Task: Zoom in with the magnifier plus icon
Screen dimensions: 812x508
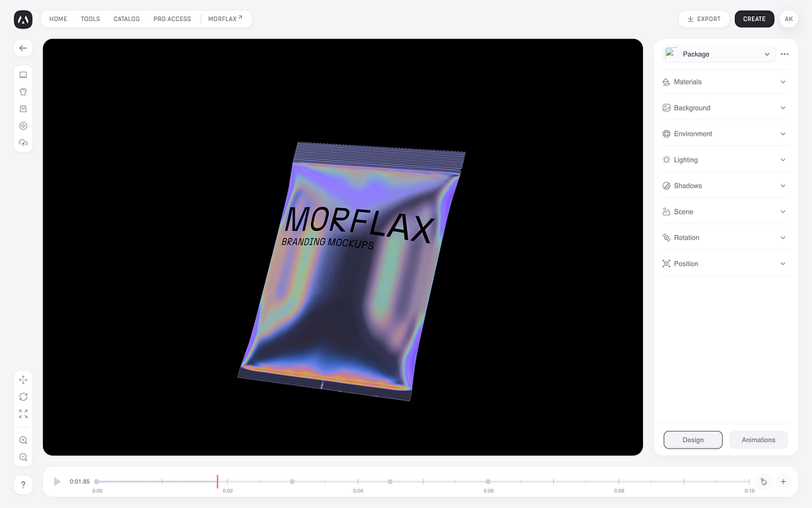Action: 23,441
